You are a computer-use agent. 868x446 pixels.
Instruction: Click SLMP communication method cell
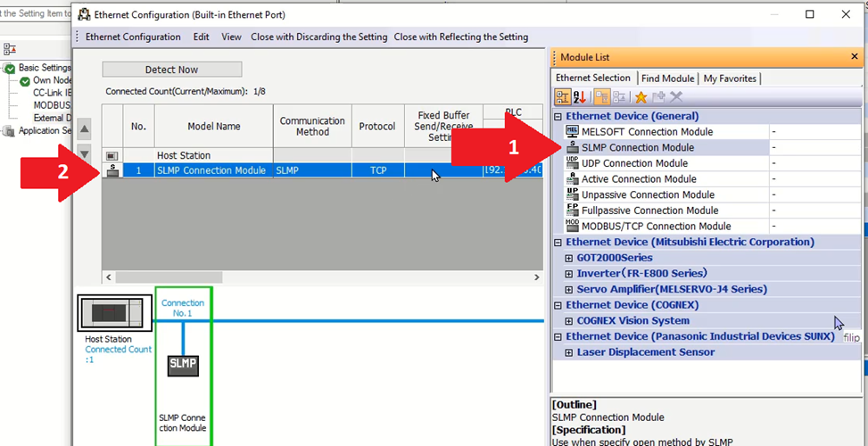[x=312, y=170]
